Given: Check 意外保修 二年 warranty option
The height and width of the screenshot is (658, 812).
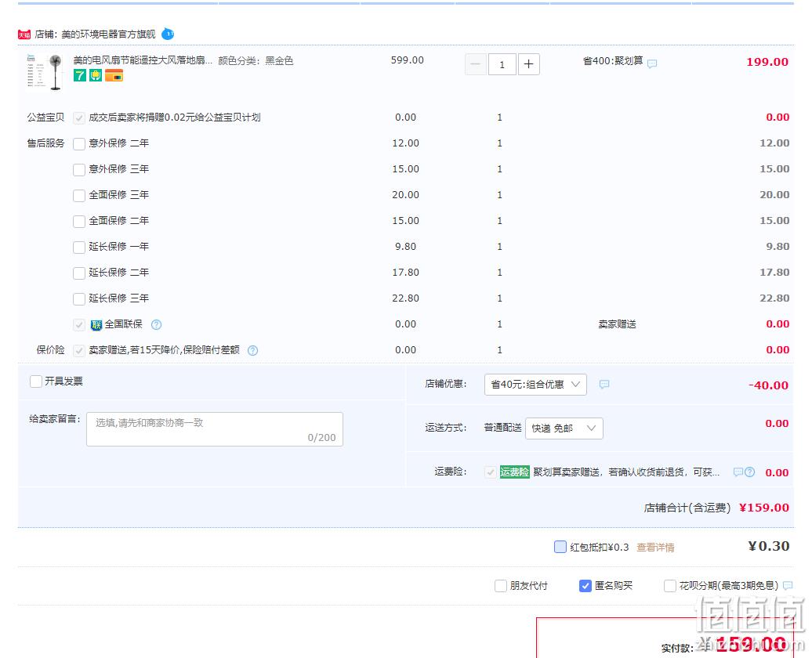Looking at the screenshot, I should coord(79,144).
